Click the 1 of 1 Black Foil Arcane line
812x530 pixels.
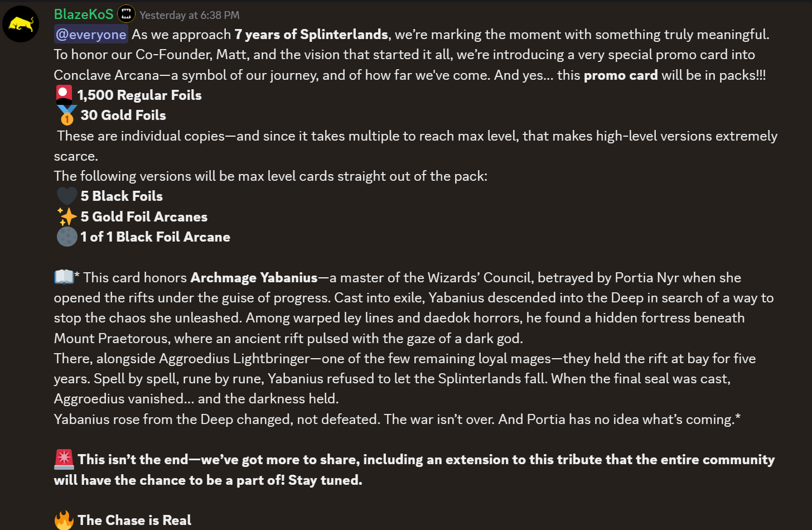pos(155,237)
